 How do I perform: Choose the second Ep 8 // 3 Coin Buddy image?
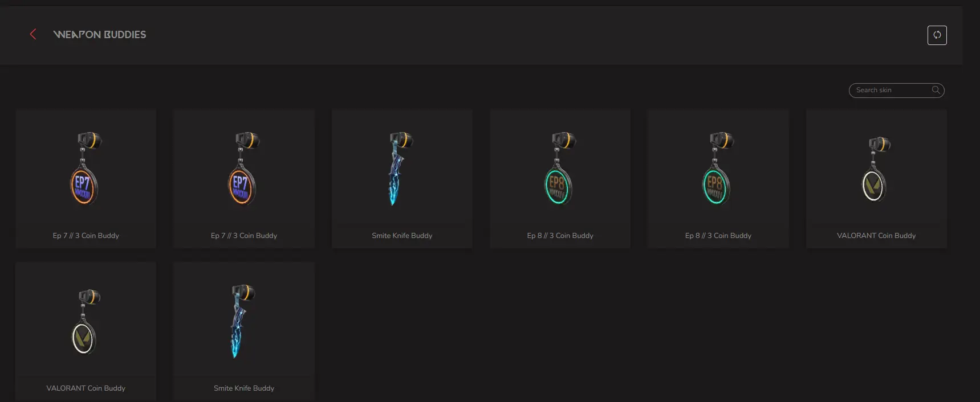coord(718,169)
